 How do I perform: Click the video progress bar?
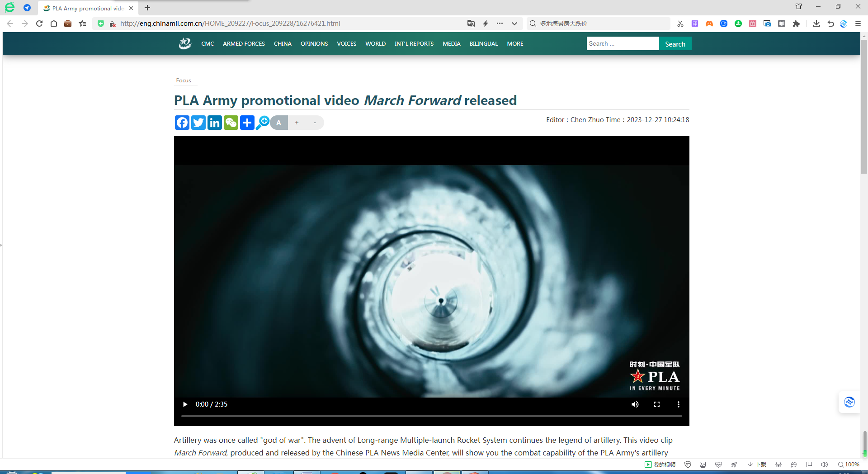click(x=432, y=416)
